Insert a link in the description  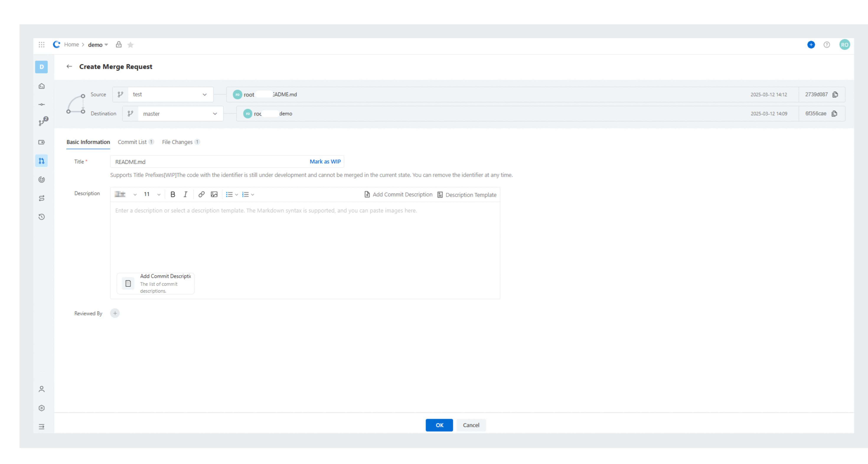click(202, 194)
